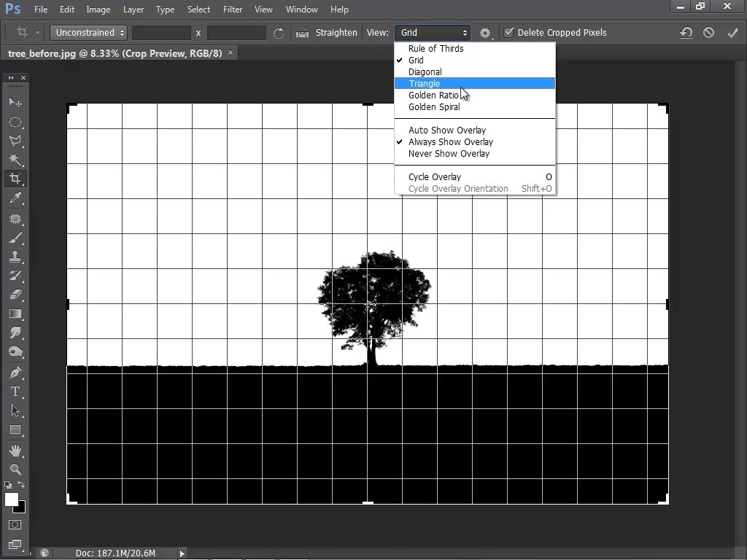The image size is (747, 560).
Task: Select the Move tool
Action: (x=15, y=103)
